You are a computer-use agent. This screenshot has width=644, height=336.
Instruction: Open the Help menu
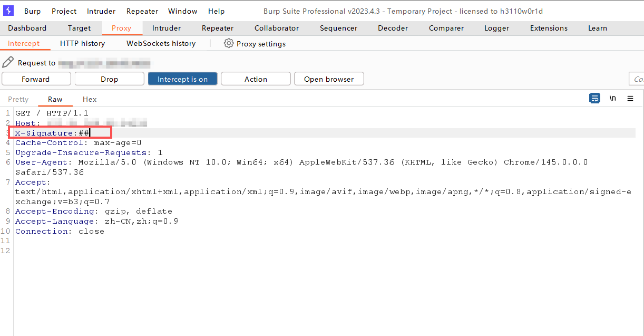coord(216,11)
